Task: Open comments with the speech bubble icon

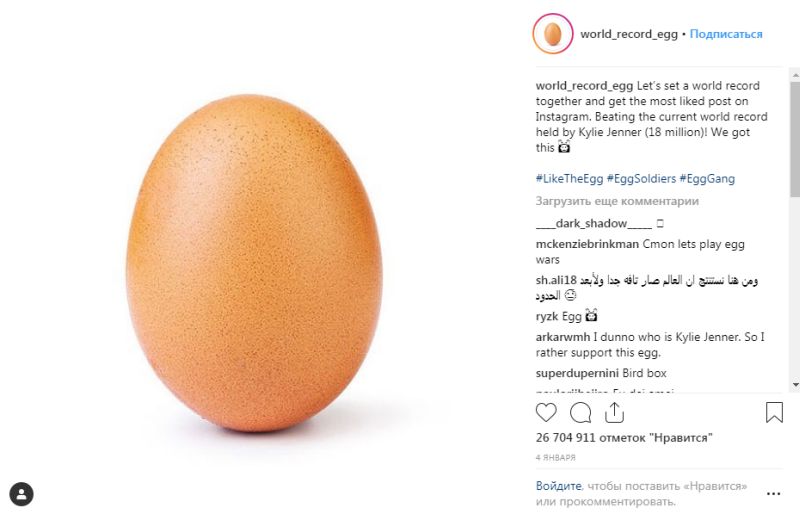Action: (x=580, y=412)
